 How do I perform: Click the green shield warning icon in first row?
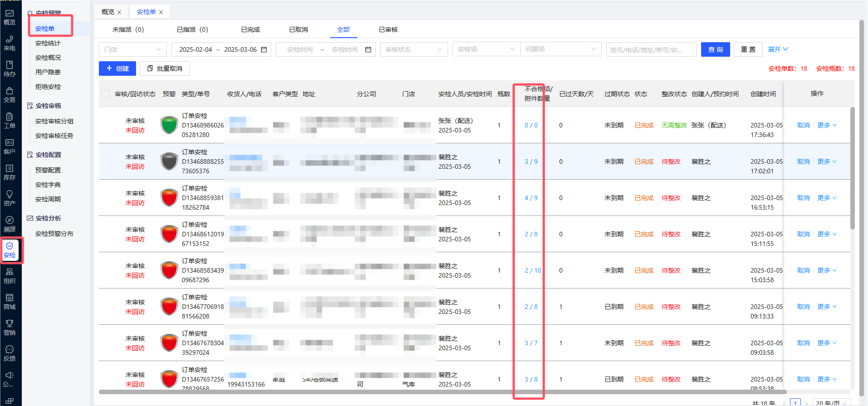pos(169,125)
